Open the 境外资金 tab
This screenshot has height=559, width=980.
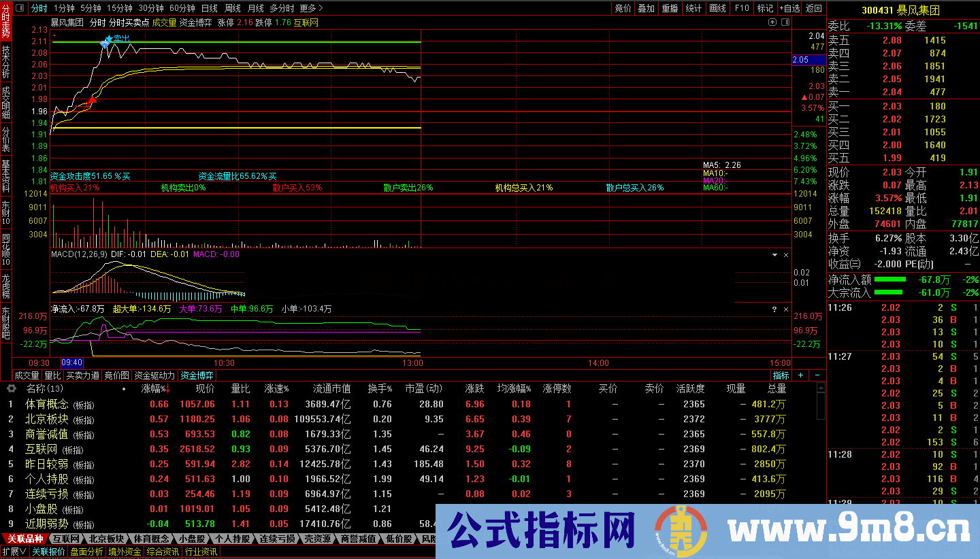point(125,552)
